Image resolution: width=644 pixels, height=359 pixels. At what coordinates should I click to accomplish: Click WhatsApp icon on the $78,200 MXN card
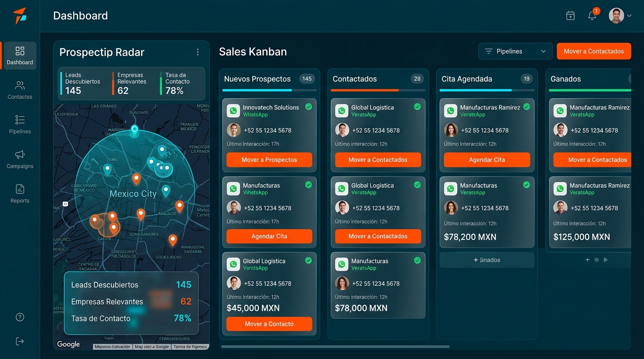[450, 188]
